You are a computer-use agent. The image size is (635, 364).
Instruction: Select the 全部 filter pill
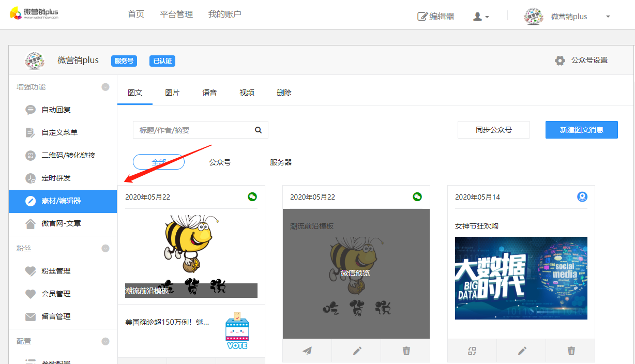tap(159, 162)
